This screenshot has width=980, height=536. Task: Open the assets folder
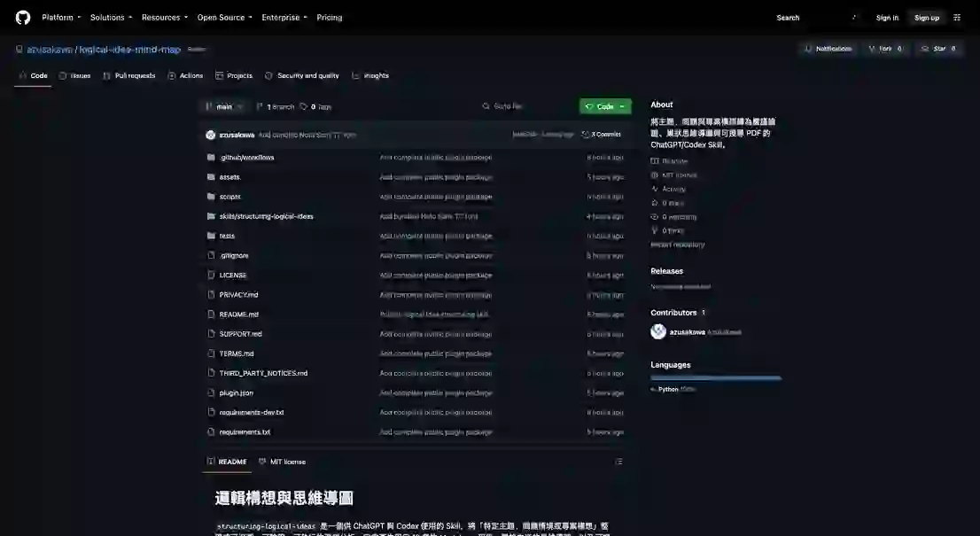229,177
